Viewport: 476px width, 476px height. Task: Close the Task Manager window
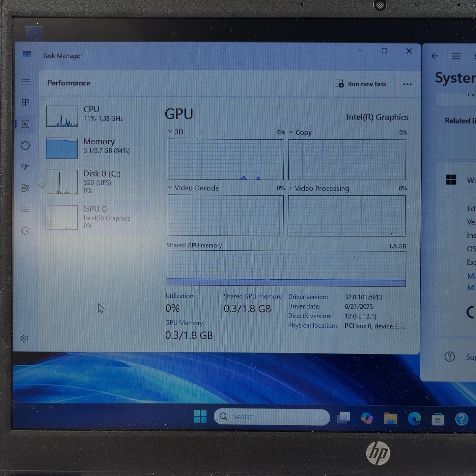(x=409, y=51)
